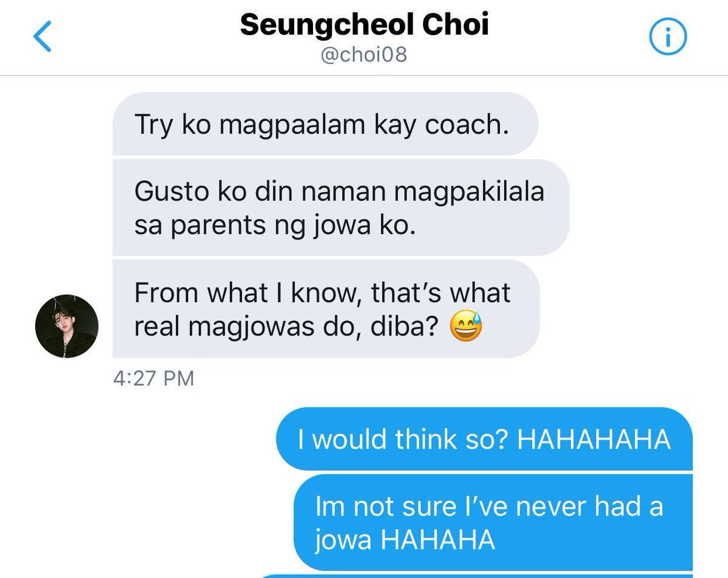Select the 'Try ko magpaalam kay coach.' message
This screenshot has width=728, height=578.
click(x=325, y=124)
